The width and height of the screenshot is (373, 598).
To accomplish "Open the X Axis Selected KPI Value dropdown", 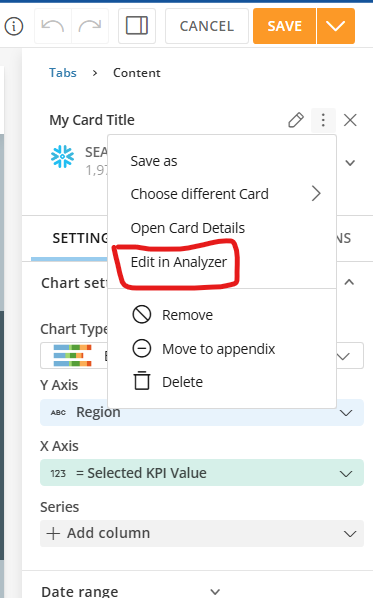I will point(202,473).
